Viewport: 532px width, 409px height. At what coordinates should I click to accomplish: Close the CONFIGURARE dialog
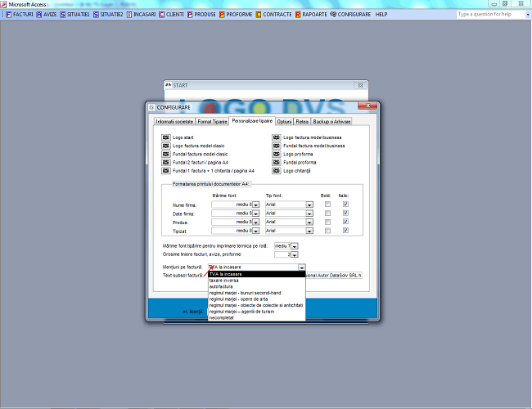tap(367, 106)
